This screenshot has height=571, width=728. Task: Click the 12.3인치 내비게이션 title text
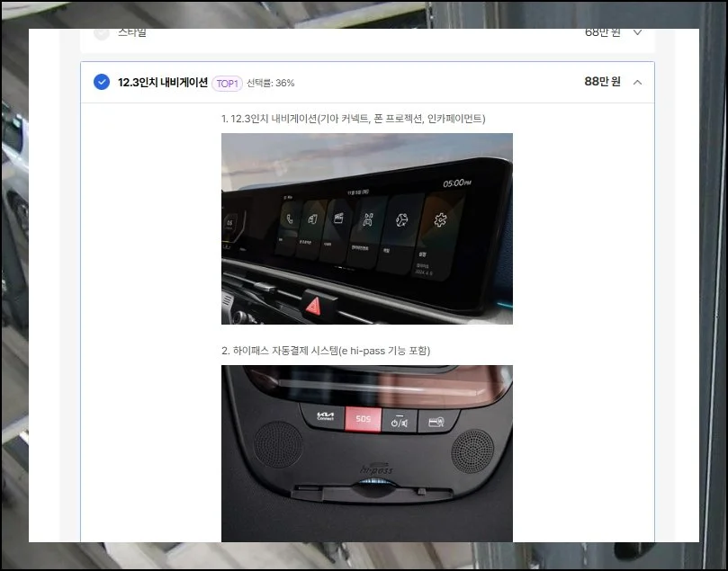click(x=163, y=83)
